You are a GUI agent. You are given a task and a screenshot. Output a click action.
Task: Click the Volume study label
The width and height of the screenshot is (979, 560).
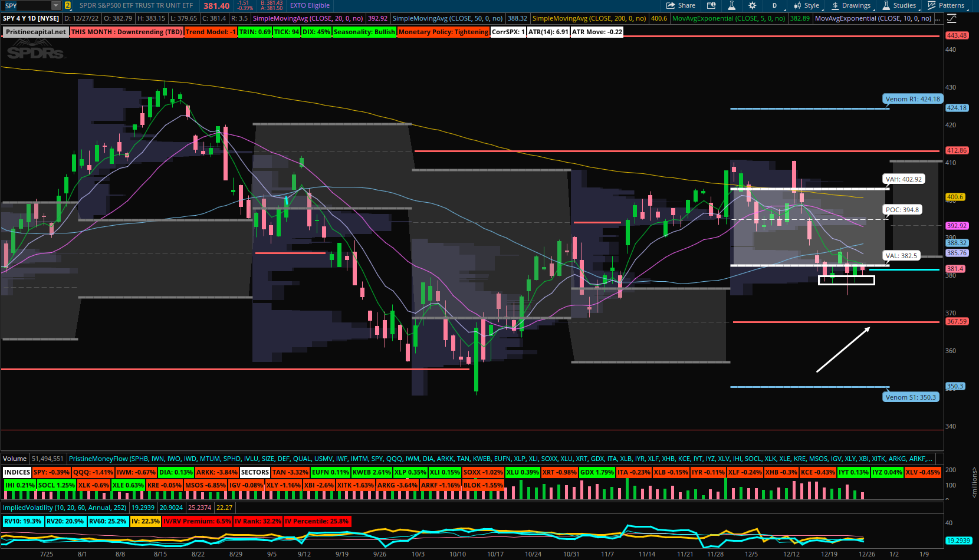15,459
